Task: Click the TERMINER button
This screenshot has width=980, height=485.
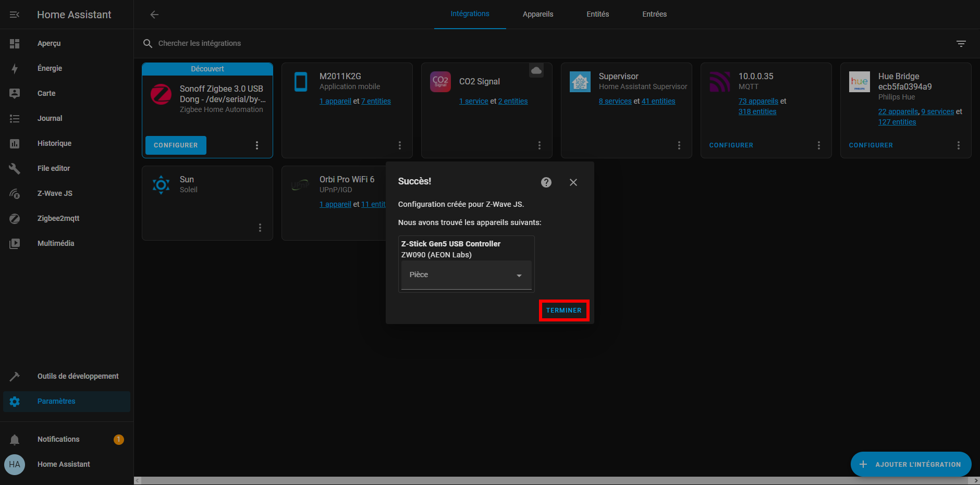Action: click(564, 310)
